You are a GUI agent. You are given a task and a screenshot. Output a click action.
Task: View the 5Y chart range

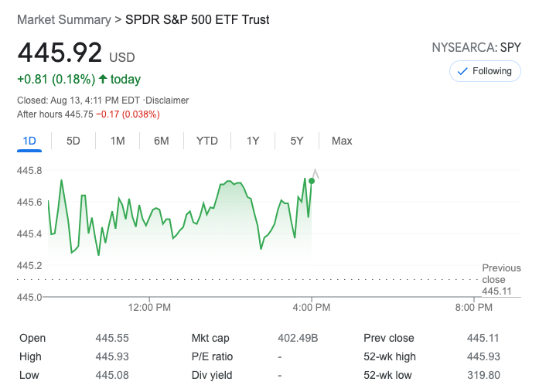[x=297, y=141]
